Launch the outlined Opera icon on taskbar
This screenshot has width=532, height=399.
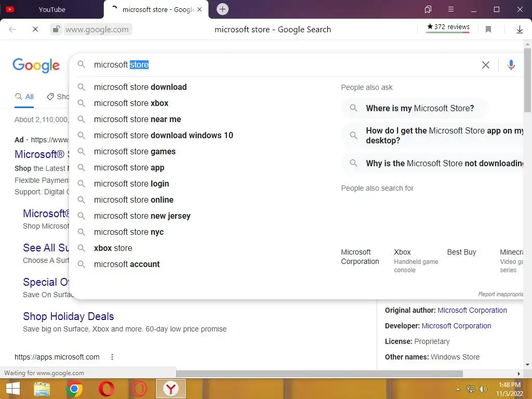(x=138, y=389)
